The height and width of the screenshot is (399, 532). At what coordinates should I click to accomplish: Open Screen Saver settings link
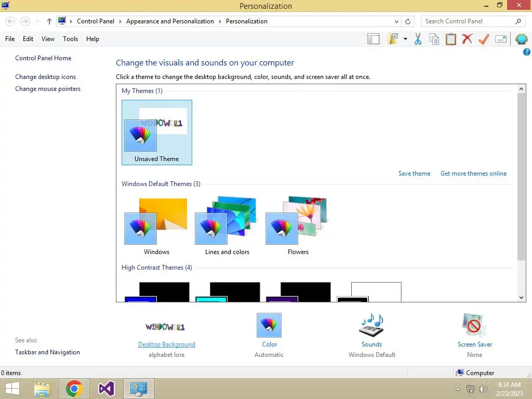pos(475,344)
